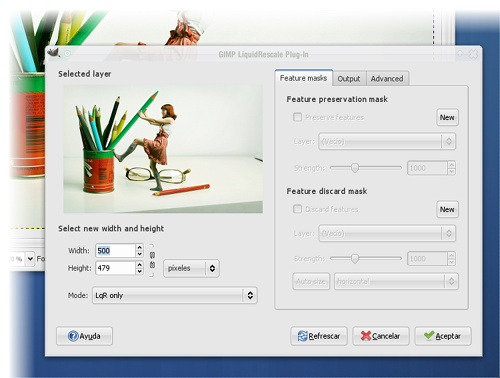Increase Width with up arrow
This screenshot has height=378, width=500.
(140, 247)
